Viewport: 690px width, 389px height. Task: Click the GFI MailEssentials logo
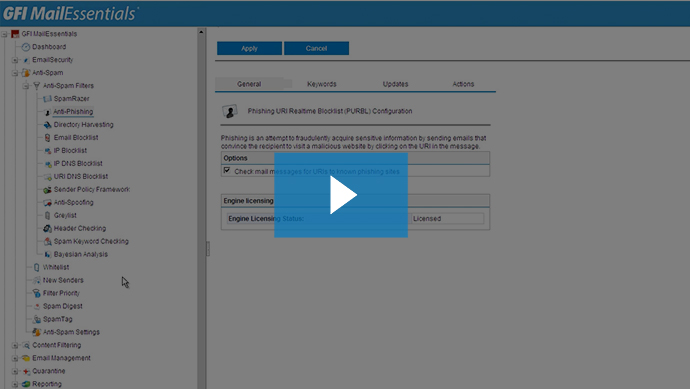pos(70,14)
